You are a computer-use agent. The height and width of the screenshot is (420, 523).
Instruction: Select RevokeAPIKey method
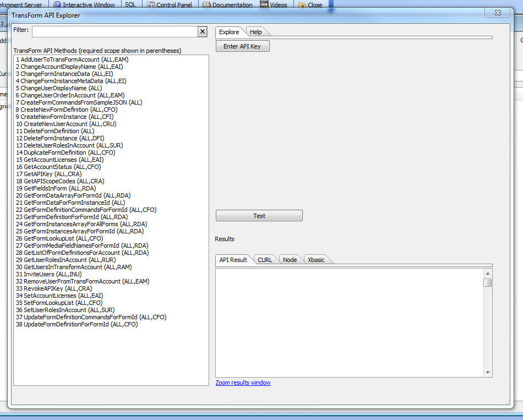point(54,288)
